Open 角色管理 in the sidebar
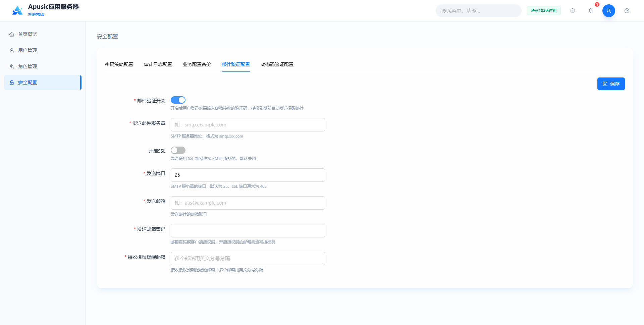The width and height of the screenshot is (644, 325). [x=43, y=66]
